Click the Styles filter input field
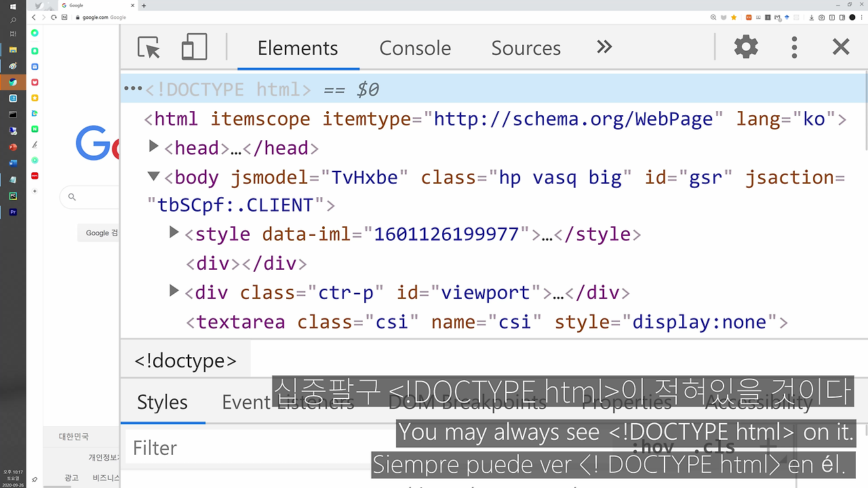 [x=366, y=448]
